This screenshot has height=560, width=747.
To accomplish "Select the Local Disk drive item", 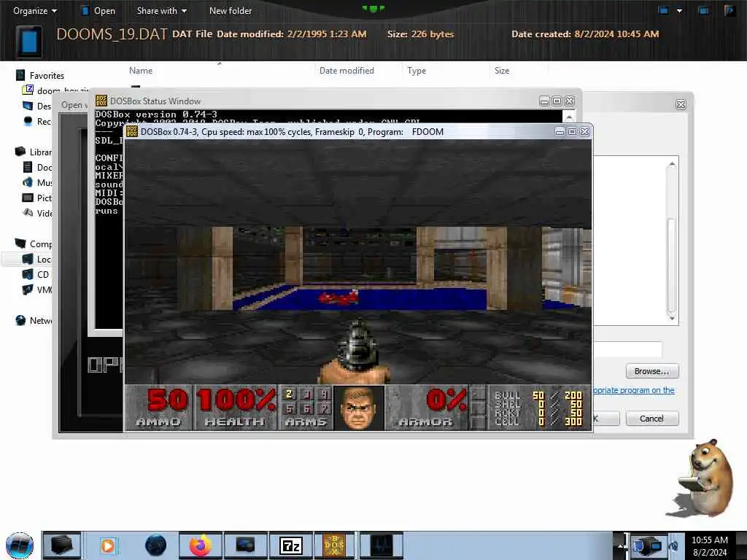I will pyautogui.click(x=37, y=259).
